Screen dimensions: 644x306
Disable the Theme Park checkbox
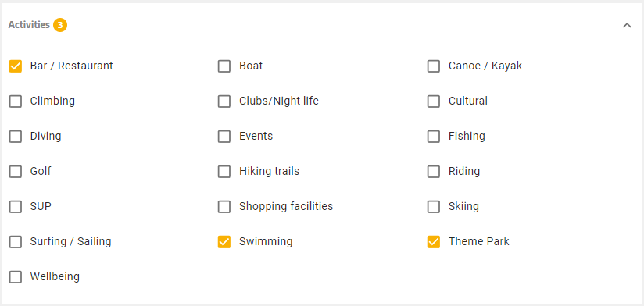coord(433,242)
